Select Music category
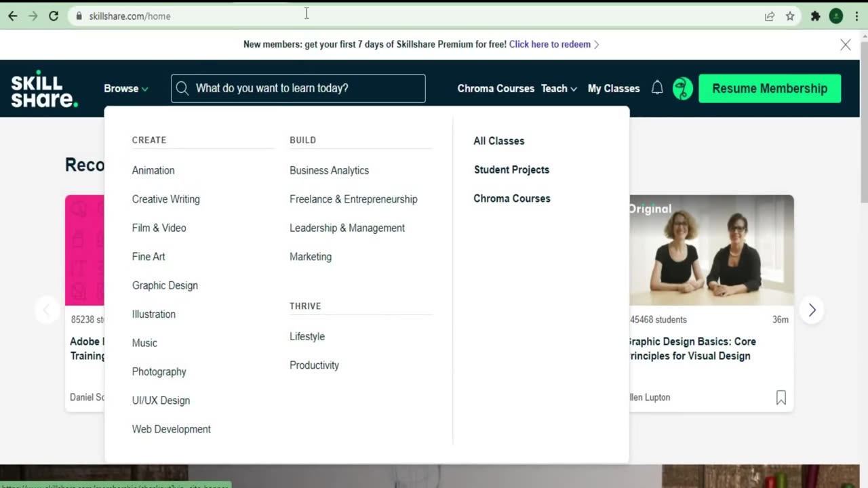This screenshot has height=488, width=868. (x=144, y=343)
